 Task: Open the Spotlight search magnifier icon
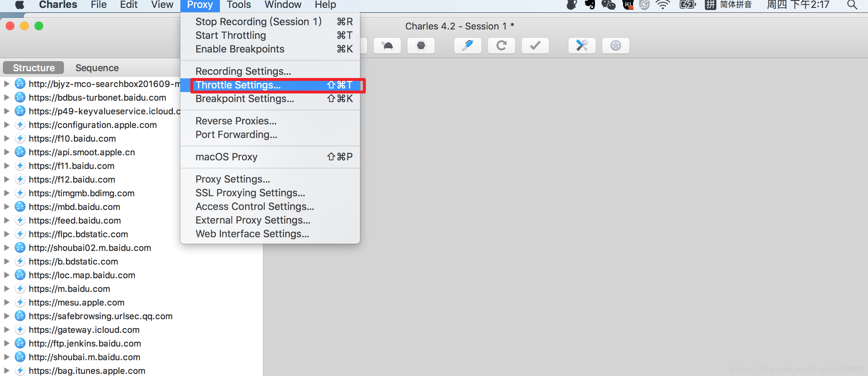click(x=852, y=5)
